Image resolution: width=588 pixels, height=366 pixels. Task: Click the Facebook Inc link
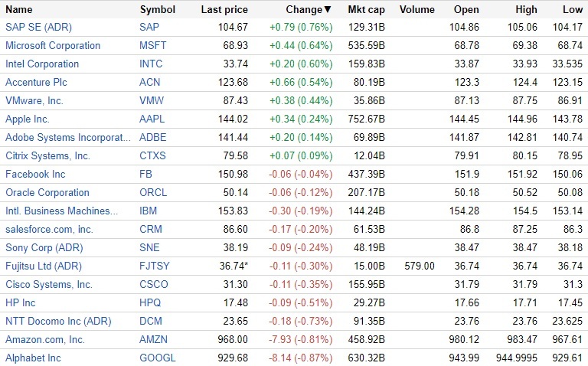(x=35, y=174)
